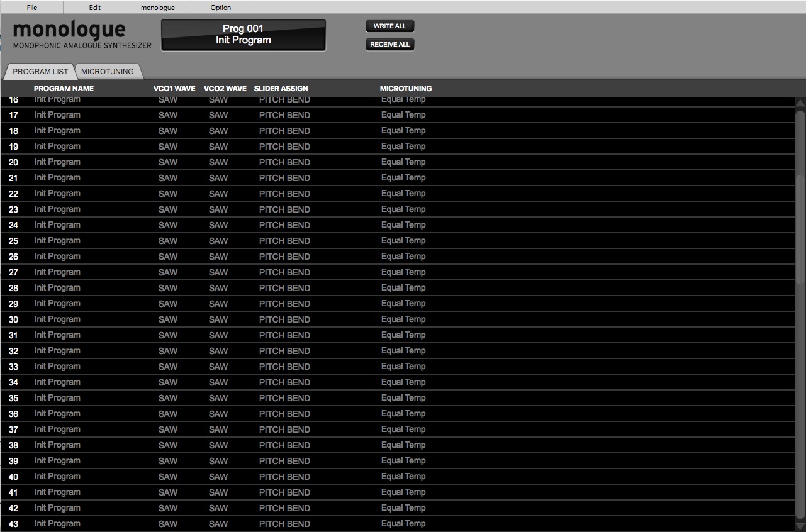Screen dimensions: 806x532
Task: Click VCO2 wave SAW in row 32
Action: click(x=218, y=351)
